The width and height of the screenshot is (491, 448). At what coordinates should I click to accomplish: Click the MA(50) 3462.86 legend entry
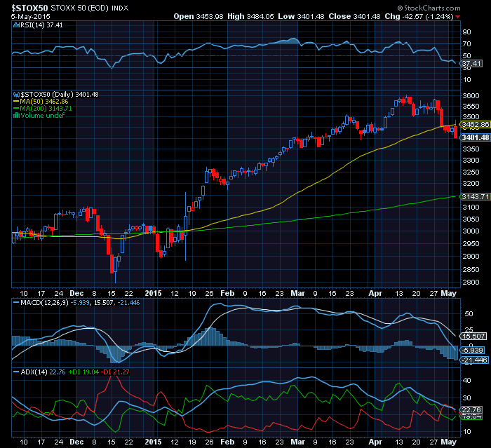point(44,102)
